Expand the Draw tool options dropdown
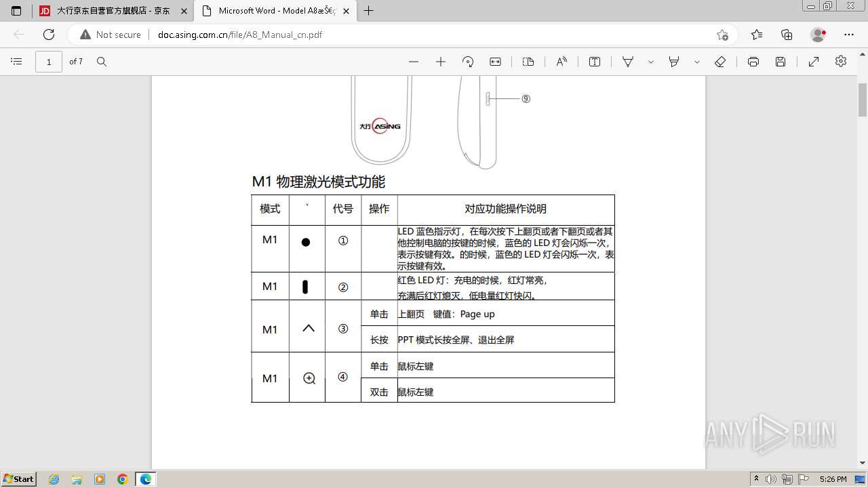 coord(651,62)
